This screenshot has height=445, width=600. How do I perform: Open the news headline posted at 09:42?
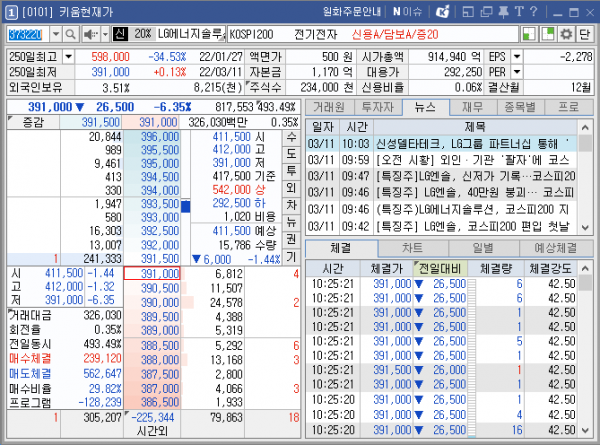click(x=474, y=227)
